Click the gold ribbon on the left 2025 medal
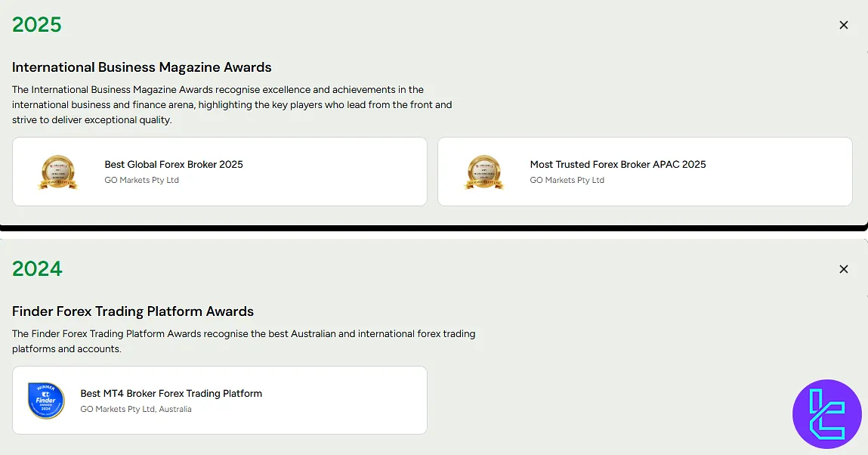Image resolution: width=868 pixels, height=455 pixels. 58,184
